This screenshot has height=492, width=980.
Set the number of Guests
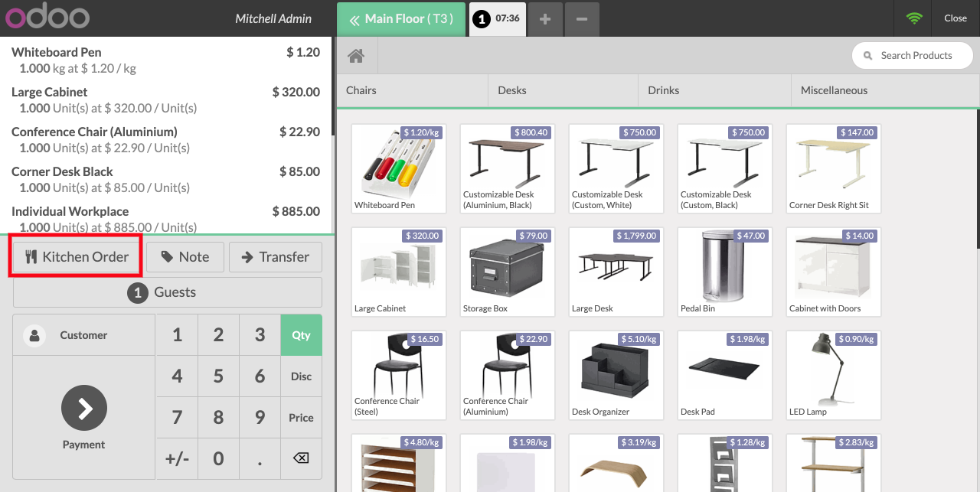click(x=167, y=292)
